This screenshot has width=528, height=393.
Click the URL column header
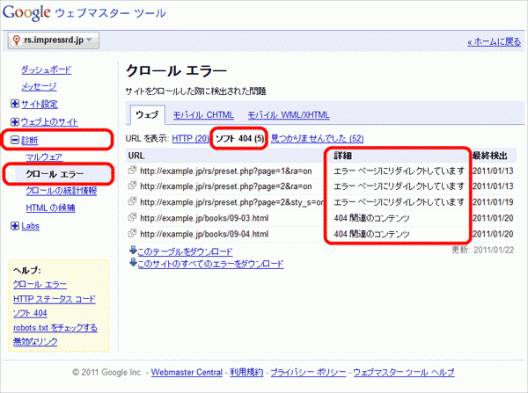136,156
